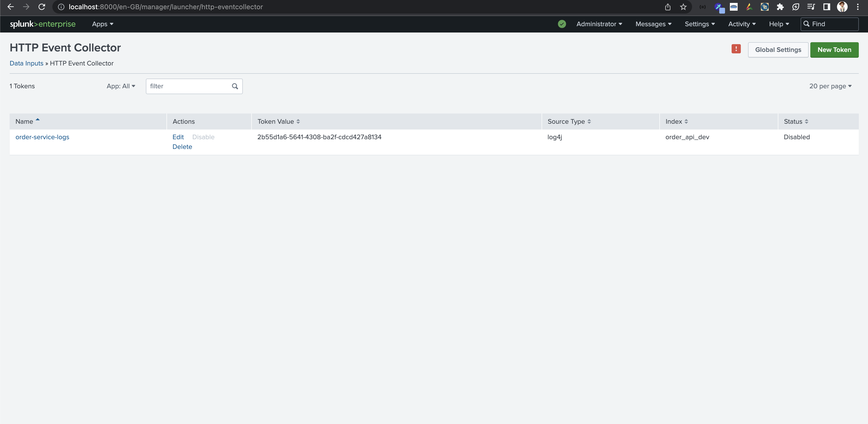This screenshot has height=424, width=868.
Task: Click the green health status indicator
Action: pos(562,24)
